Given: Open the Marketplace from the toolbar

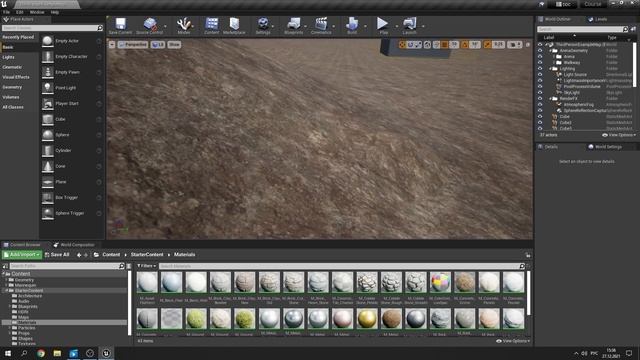Looking at the screenshot, I should (234, 26).
